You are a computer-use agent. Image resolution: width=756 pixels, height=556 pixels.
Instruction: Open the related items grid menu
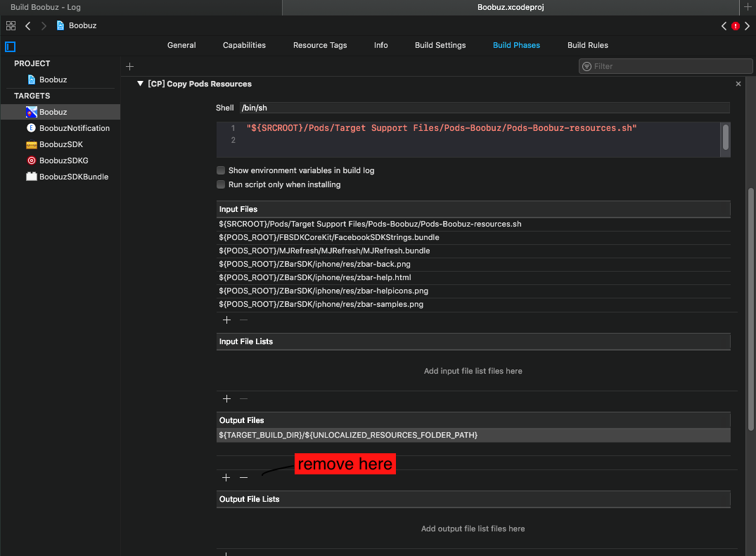[11, 25]
